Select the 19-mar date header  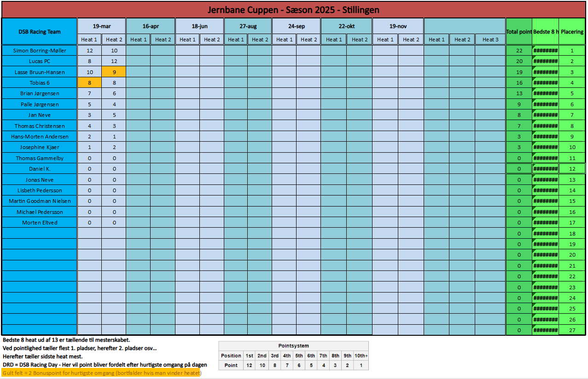tap(101, 26)
